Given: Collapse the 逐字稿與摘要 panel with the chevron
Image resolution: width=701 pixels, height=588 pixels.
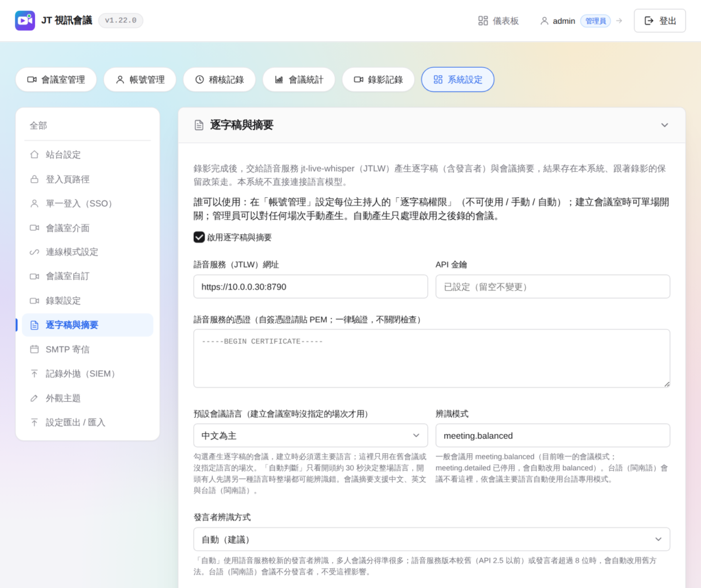Looking at the screenshot, I should [665, 125].
